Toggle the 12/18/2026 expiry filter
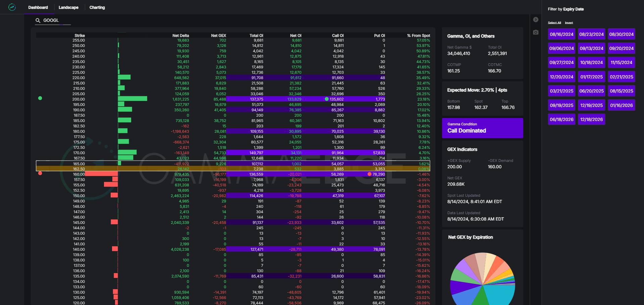Screen dimensions: 644x305 point(591,119)
